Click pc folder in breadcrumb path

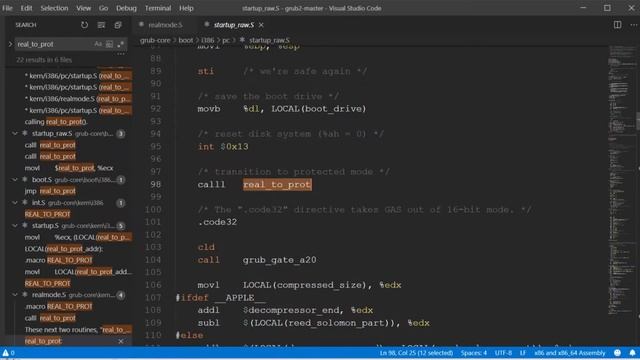tap(226, 40)
